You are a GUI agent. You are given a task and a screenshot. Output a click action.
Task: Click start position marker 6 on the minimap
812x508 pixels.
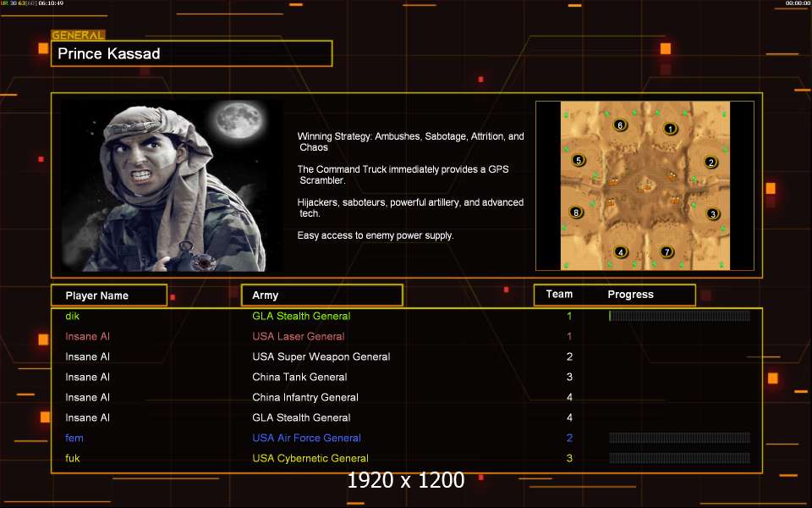(x=620, y=125)
